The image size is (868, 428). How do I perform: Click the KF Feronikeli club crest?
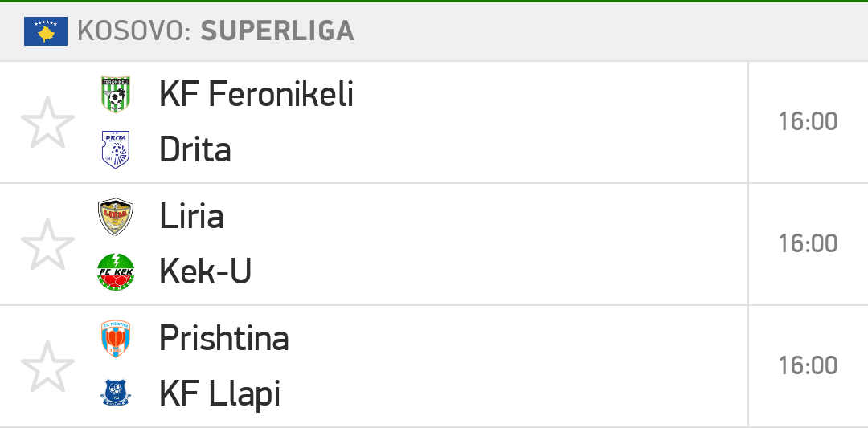click(116, 95)
